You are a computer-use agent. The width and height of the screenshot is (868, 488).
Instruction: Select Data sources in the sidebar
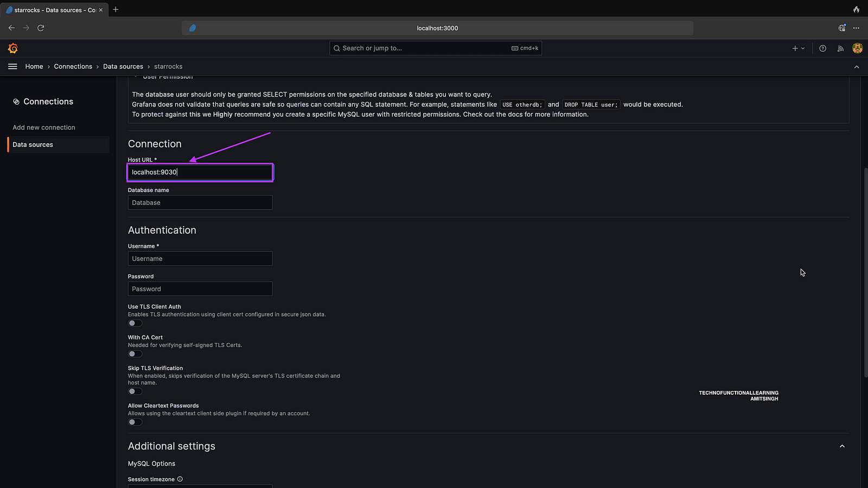pyautogui.click(x=33, y=145)
